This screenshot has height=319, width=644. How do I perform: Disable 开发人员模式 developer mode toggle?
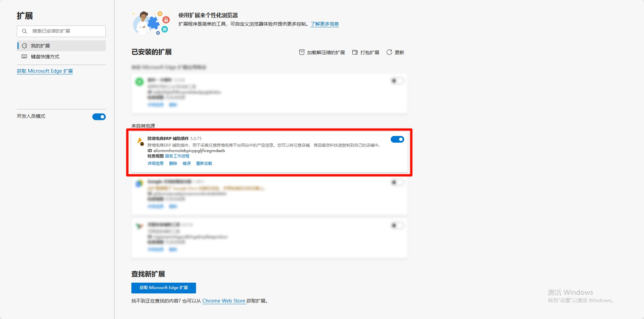tap(99, 117)
